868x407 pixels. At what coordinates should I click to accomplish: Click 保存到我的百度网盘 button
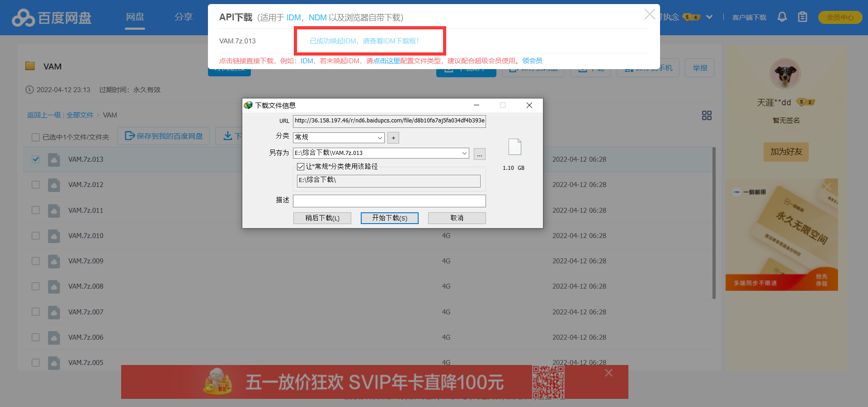[x=164, y=136]
